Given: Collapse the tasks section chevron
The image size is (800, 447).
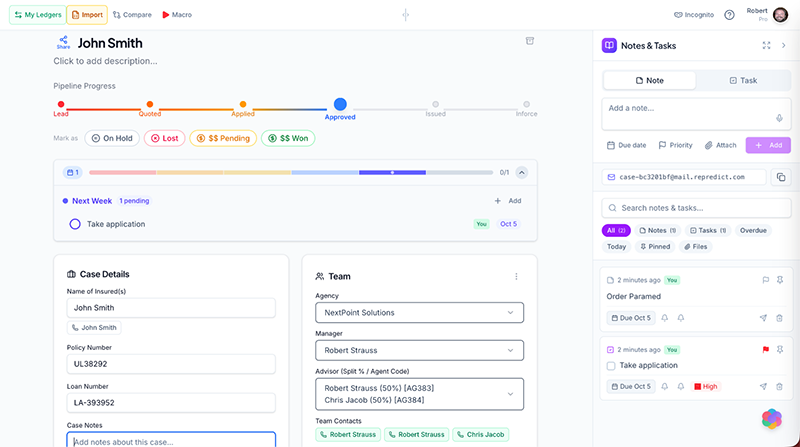Looking at the screenshot, I should [521, 172].
